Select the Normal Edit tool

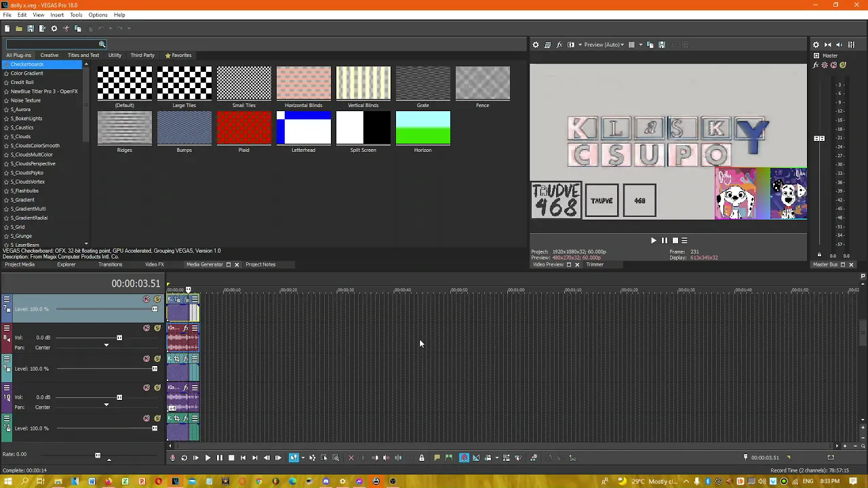[294, 458]
